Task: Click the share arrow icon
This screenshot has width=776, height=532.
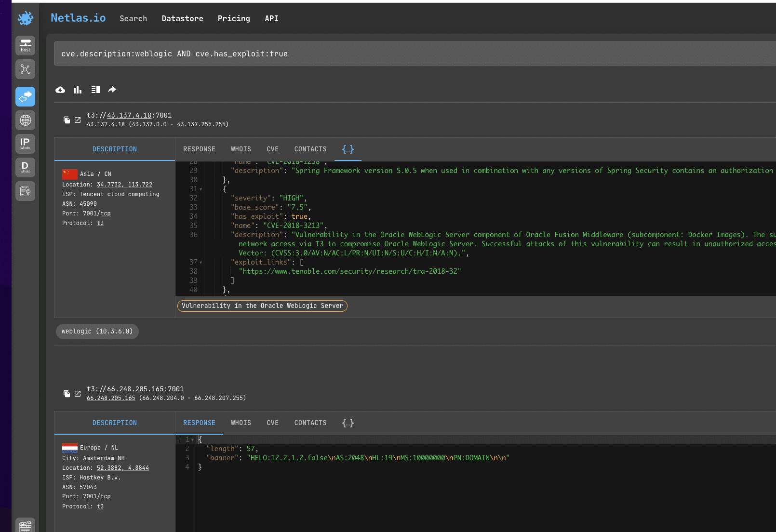Action: [x=112, y=90]
